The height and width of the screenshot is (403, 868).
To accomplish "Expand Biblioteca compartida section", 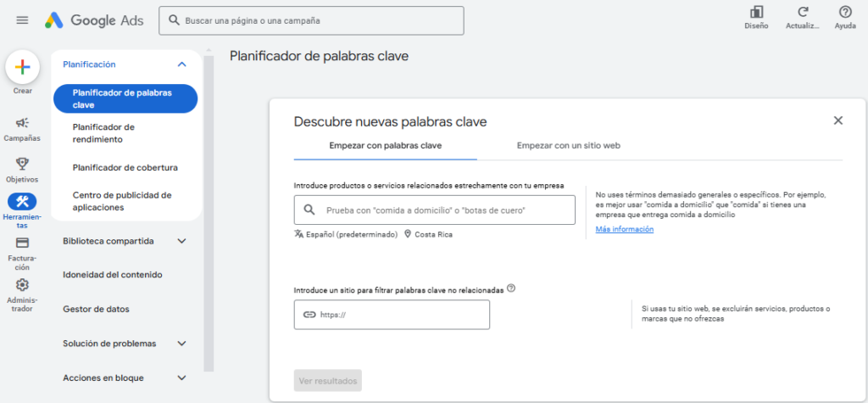I will pos(181,241).
